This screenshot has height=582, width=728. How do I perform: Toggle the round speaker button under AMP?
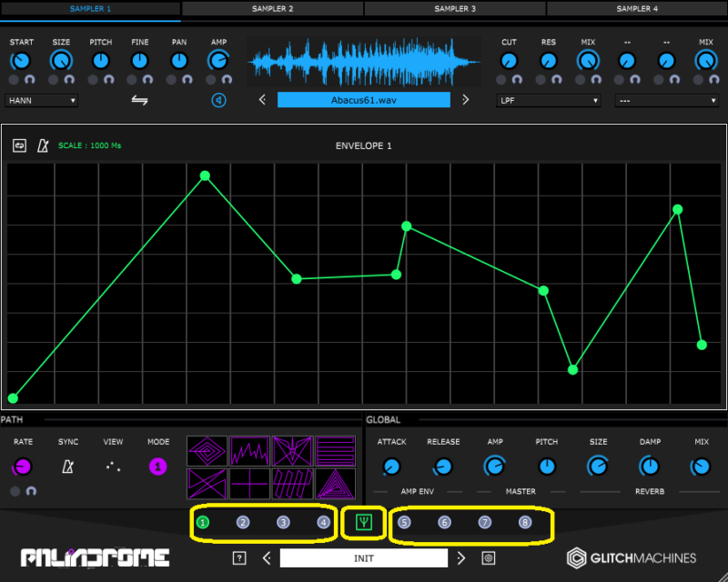[218, 100]
